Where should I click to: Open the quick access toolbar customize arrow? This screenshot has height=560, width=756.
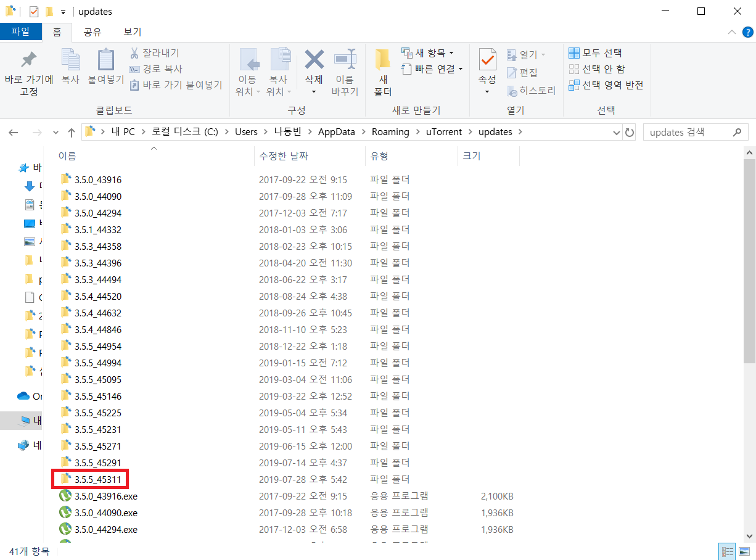[x=63, y=12]
